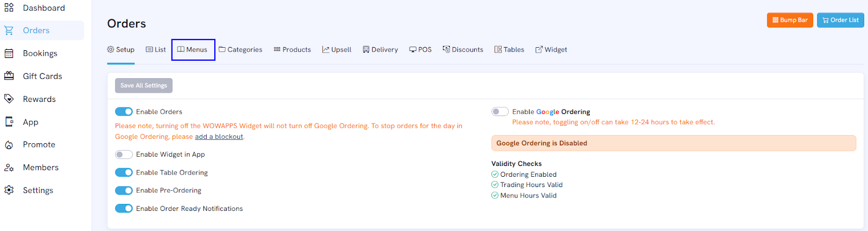Select the Bookings calendar icon
This screenshot has height=231, width=868.
click(x=9, y=53)
